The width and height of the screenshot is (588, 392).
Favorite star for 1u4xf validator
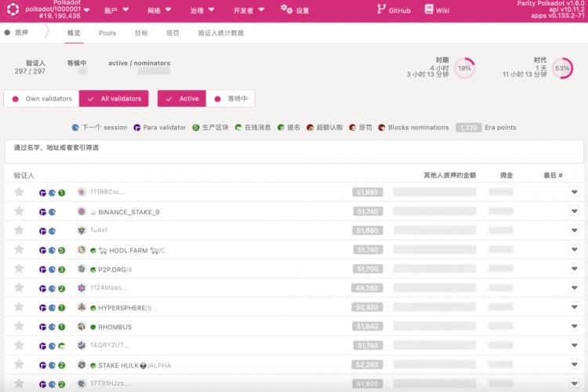(19, 230)
